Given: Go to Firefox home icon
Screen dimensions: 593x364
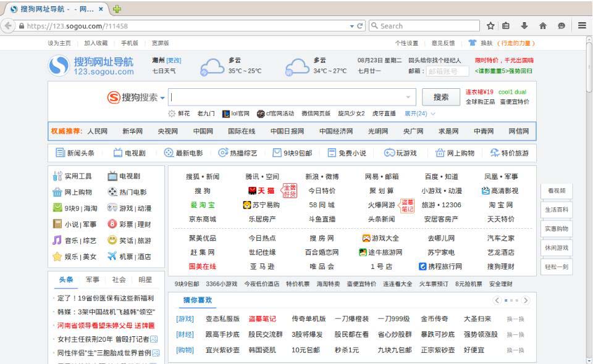Looking at the screenshot, I should pos(543,26).
